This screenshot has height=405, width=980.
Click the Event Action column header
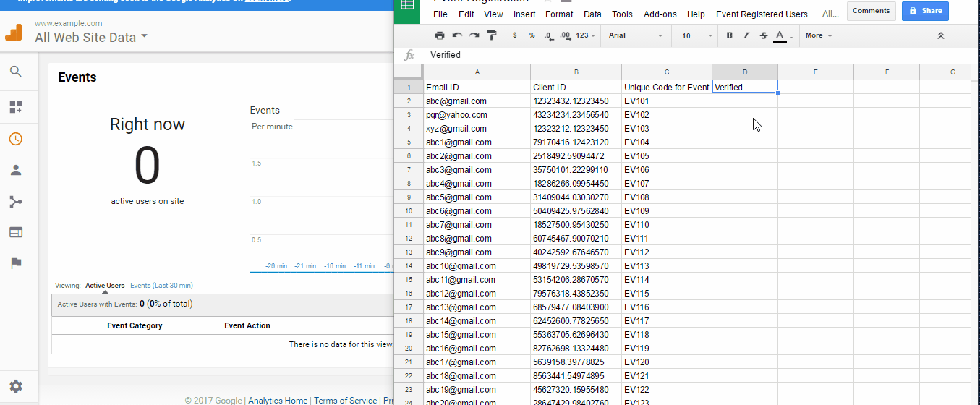coord(247,325)
